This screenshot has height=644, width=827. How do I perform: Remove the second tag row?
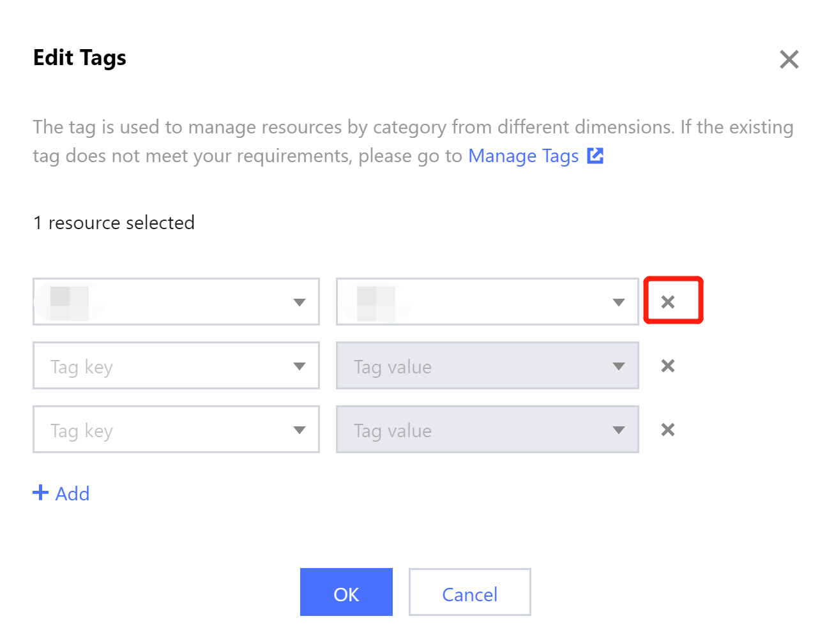(667, 366)
